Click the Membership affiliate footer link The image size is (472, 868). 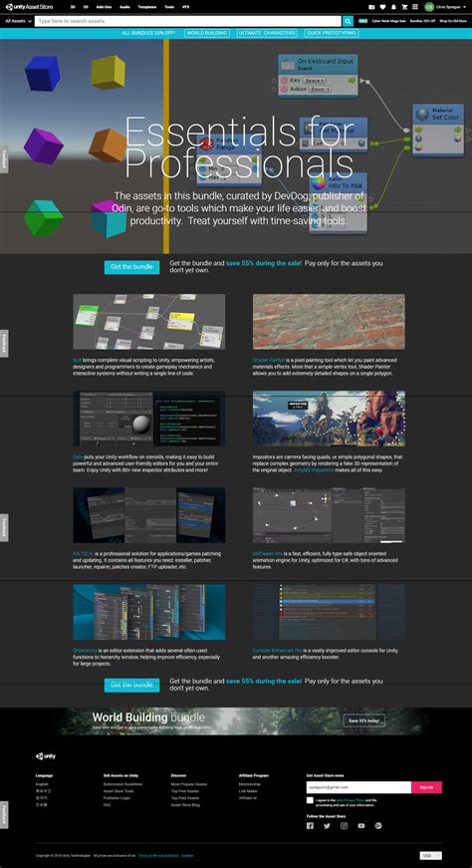pos(250,784)
